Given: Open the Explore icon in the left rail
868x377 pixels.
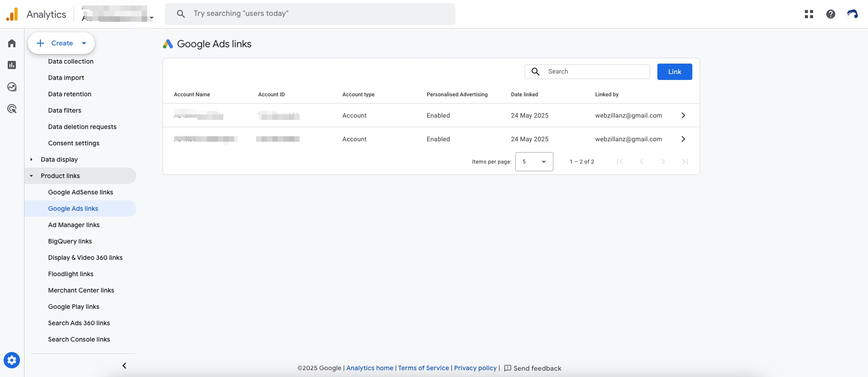Looking at the screenshot, I should (x=12, y=87).
